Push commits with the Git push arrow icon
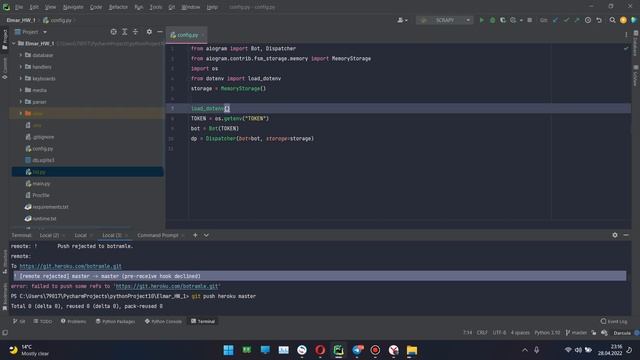640x360 pixels. [576, 20]
